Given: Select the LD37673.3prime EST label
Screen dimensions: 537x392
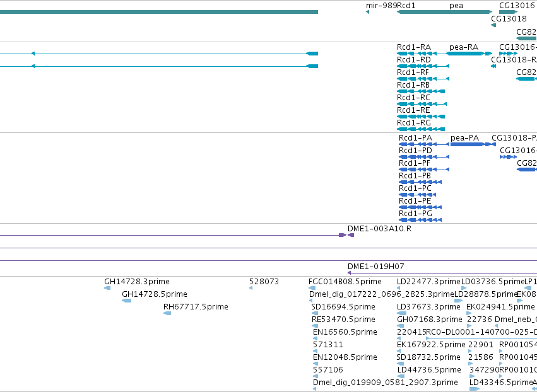Looking at the screenshot, I should pyautogui.click(x=428, y=307).
